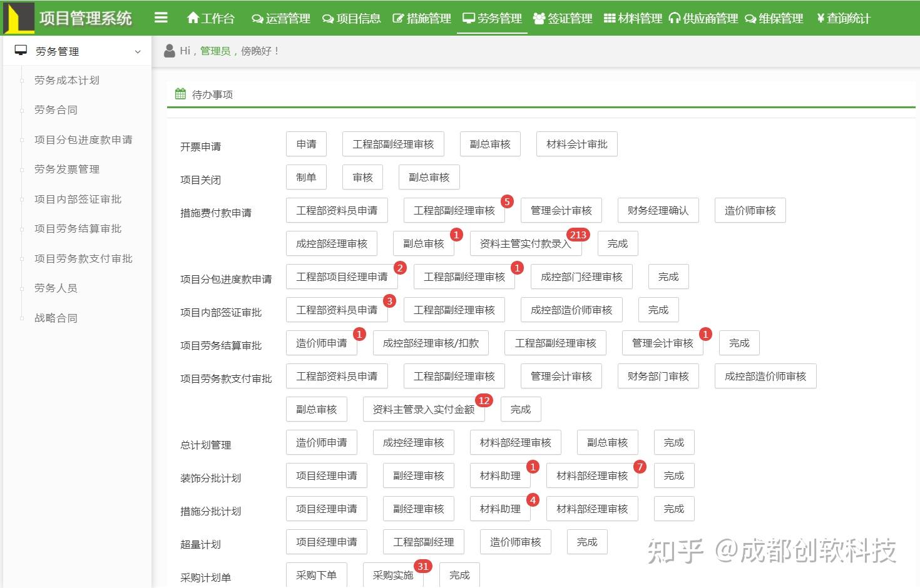Click 材料助理 in 装饰分批计划 row
920x588 pixels.
point(500,475)
